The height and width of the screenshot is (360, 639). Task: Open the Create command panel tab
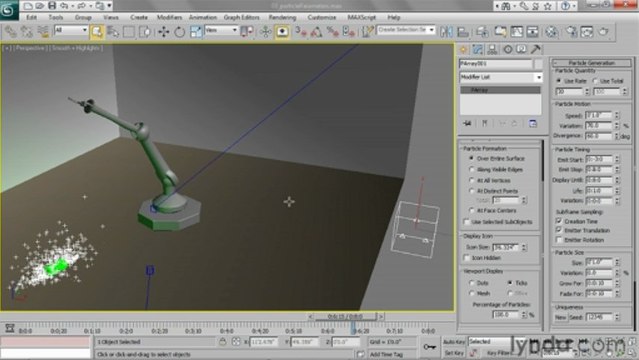(463, 49)
